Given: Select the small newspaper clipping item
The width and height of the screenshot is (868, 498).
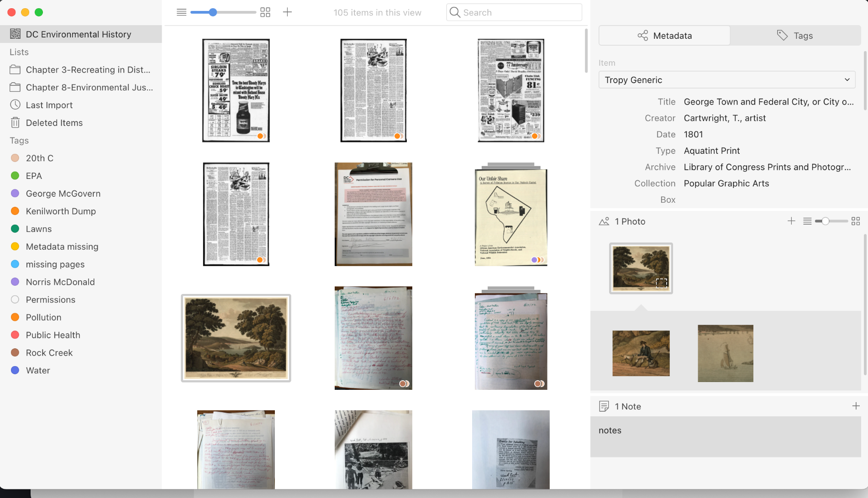Looking at the screenshot, I should [511, 450].
